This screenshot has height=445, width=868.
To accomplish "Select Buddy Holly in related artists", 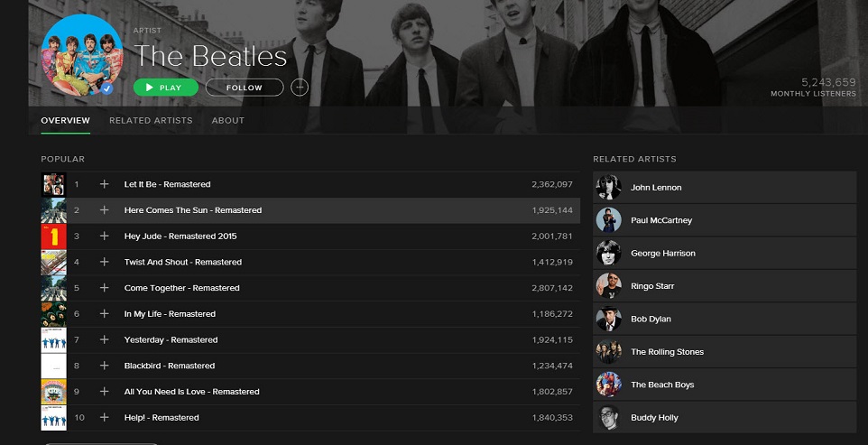I will [x=725, y=418].
